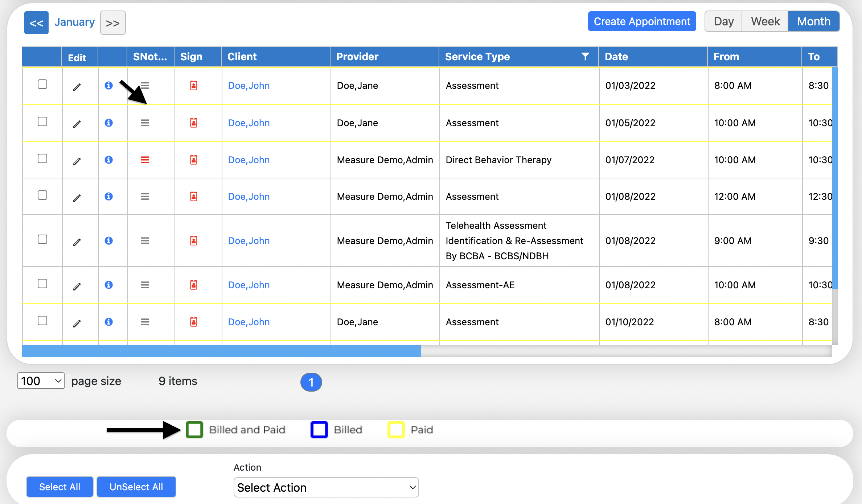862x504 pixels.
Task: Click the Select All button
Action: pos(59,487)
